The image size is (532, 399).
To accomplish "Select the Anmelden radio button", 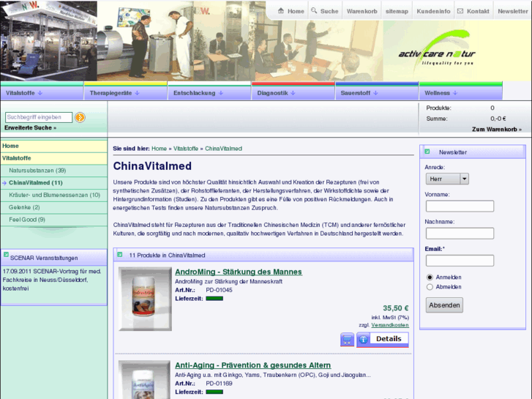I will click(430, 277).
